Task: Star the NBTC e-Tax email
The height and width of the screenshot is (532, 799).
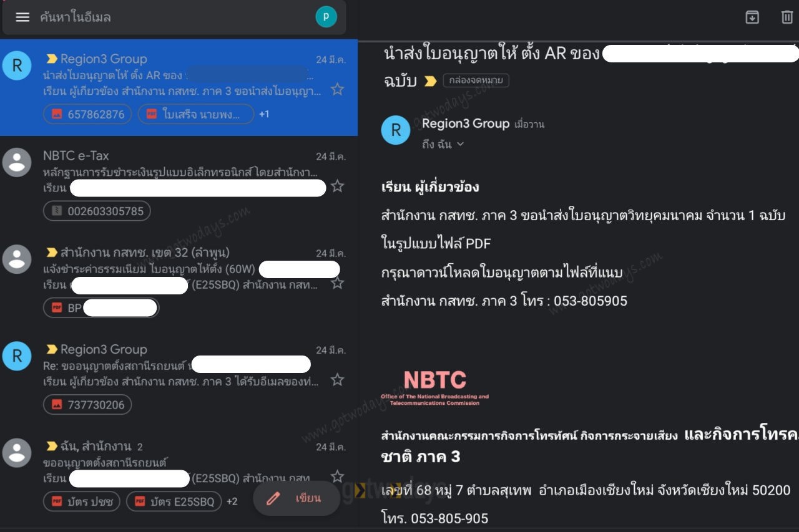Action: pos(337,186)
